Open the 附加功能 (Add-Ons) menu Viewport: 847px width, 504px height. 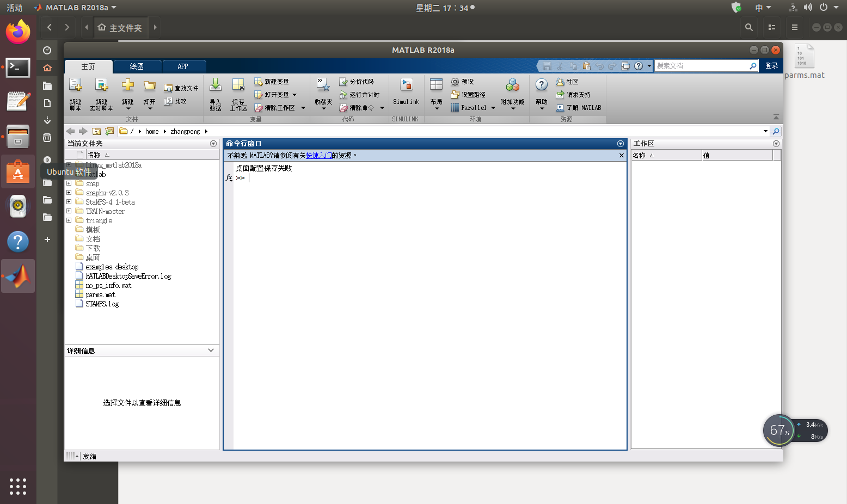[513, 94]
